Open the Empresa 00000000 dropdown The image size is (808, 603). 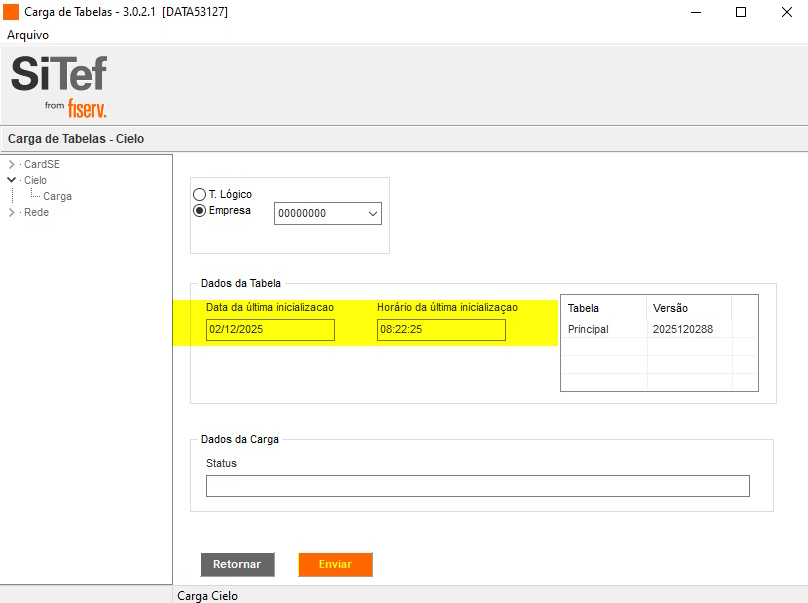(x=328, y=213)
